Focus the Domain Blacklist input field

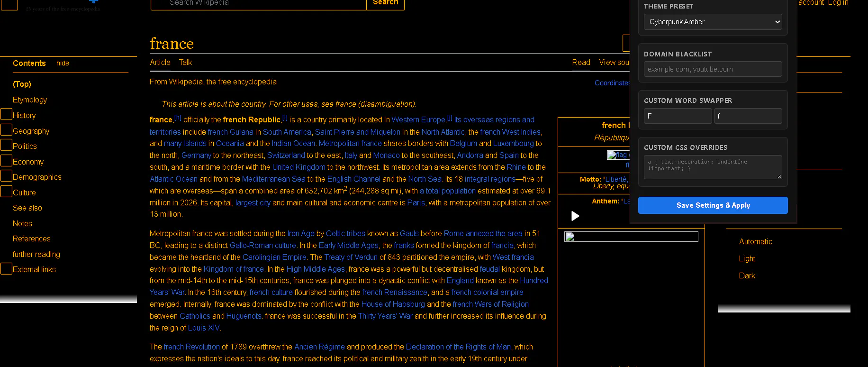[x=713, y=69]
